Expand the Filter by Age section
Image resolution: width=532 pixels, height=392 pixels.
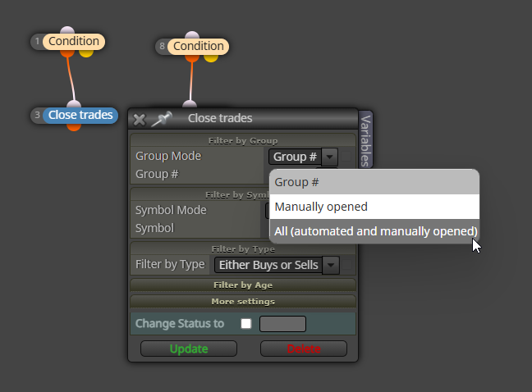coord(243,285)
